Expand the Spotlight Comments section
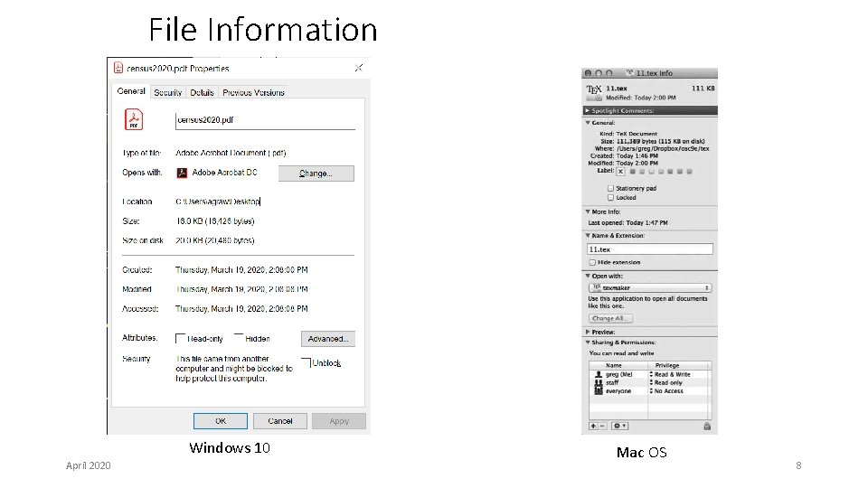The image size is (868, 488). 588,110
